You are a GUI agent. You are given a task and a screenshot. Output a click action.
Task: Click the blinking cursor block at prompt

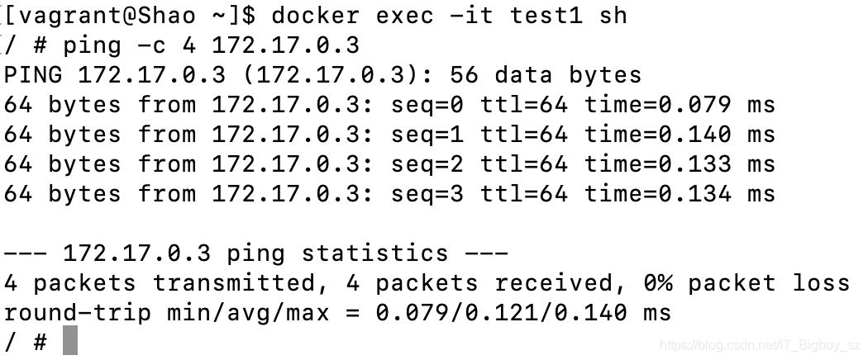pyautogui.click(x=69, y=340)
